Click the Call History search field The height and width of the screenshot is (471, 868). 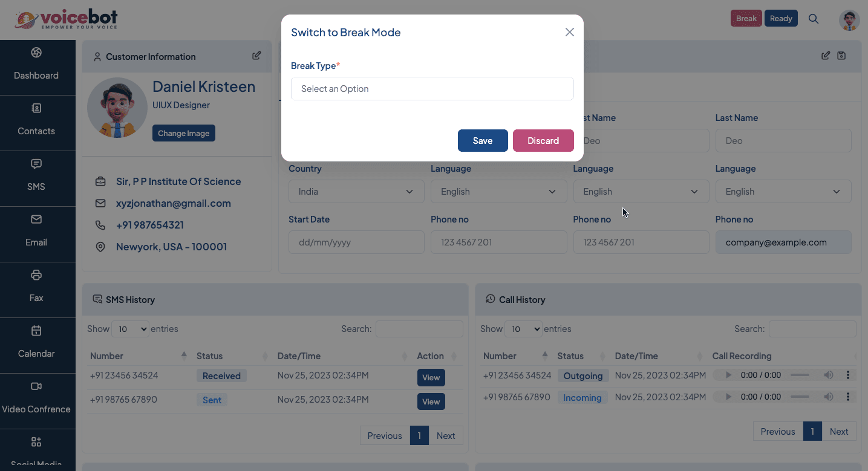[812, 329]
